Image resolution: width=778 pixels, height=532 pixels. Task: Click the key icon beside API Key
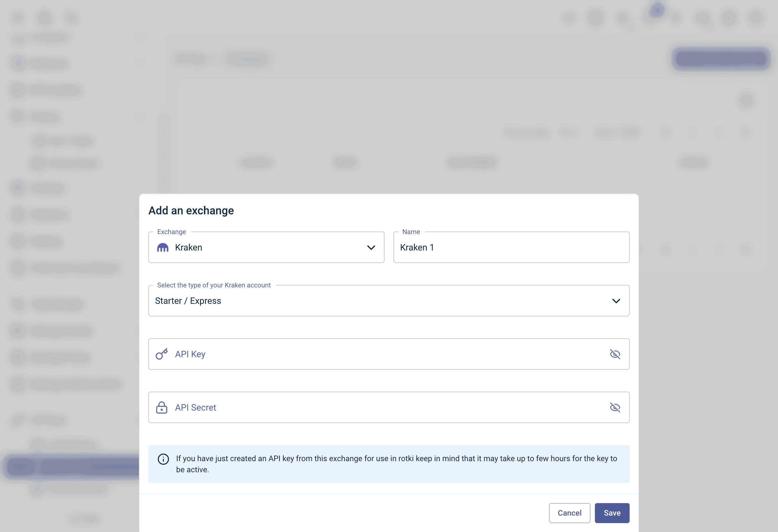coord(162,354)
